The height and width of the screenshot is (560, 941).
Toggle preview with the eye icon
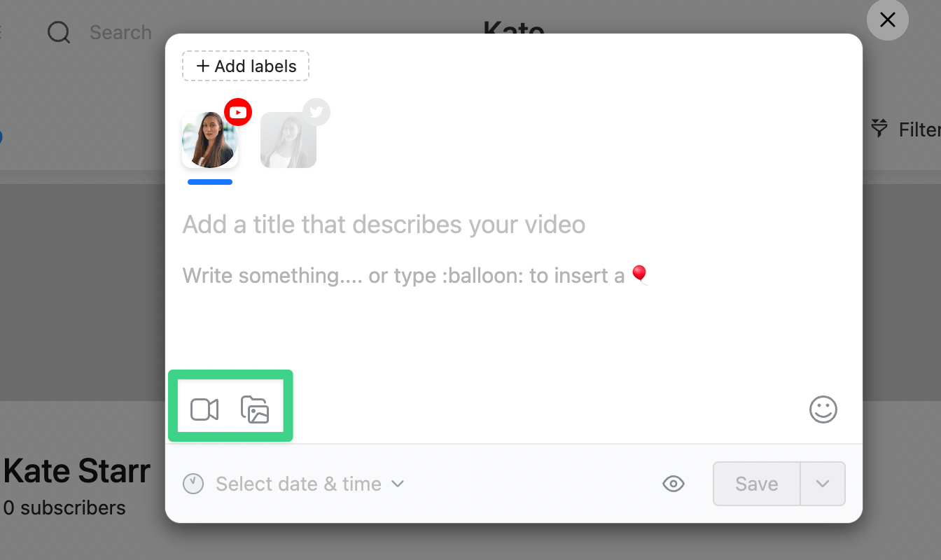coord(674,484)
